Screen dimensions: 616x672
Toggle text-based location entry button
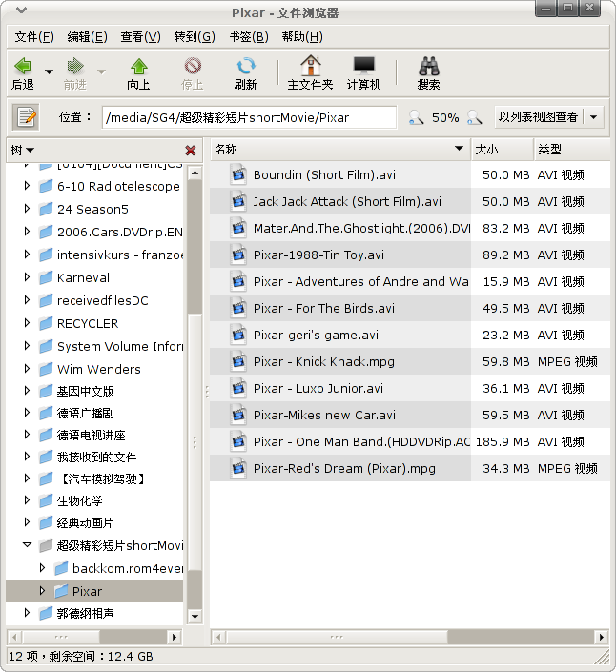click(26, 117)
